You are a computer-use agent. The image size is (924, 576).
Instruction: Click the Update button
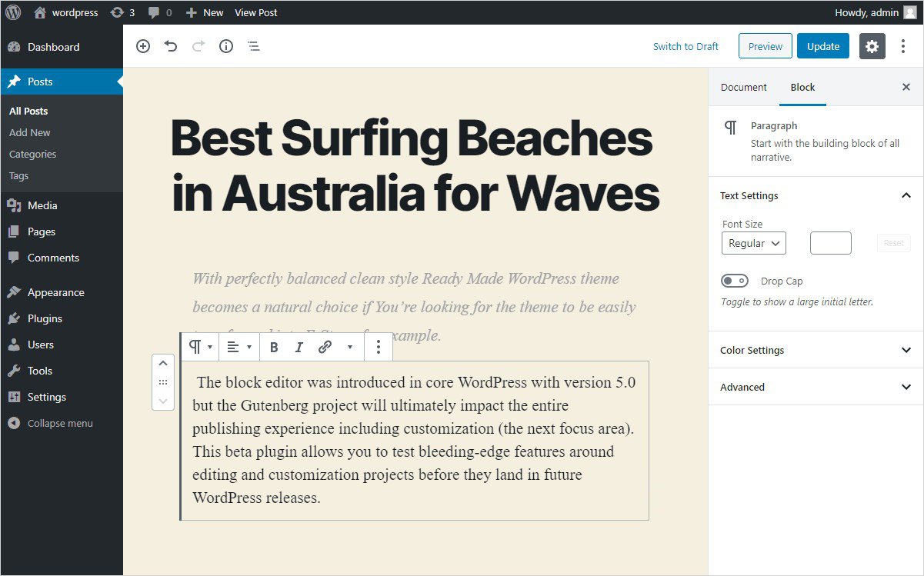point(822,46)
